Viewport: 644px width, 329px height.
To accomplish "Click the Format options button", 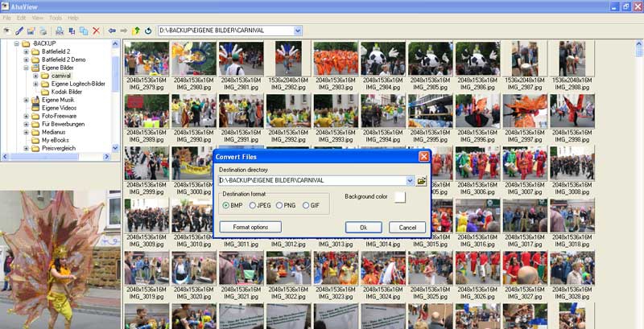I will click(250, 228).
